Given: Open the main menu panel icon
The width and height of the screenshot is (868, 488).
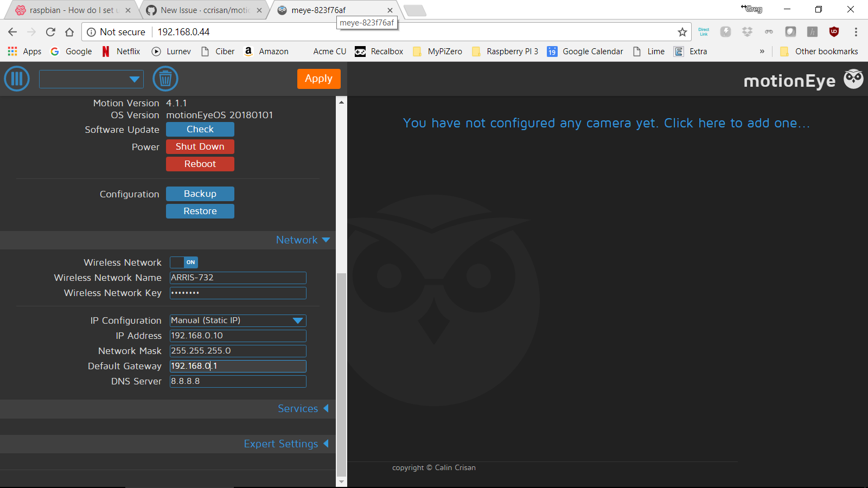Looking at the screenshot, I should click(16, 79).
